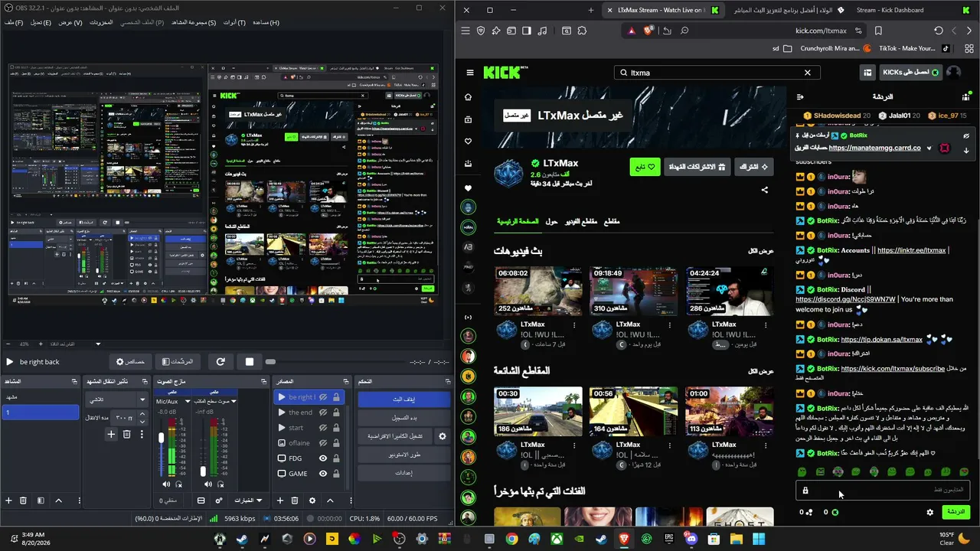980x551 pixels.
Task: Open scene filters in scenes panel
Action: click(x=40, y=500)
